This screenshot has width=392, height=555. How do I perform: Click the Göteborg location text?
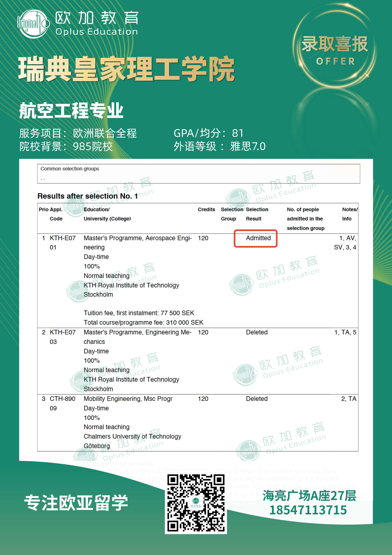click(x=97, y=446)
